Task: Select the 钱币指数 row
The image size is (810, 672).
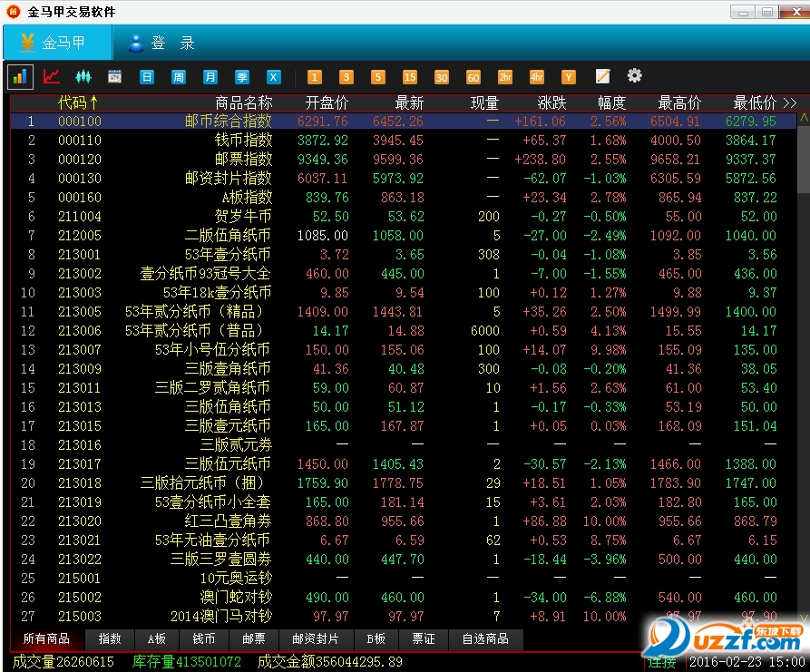Action: [404, 140]
